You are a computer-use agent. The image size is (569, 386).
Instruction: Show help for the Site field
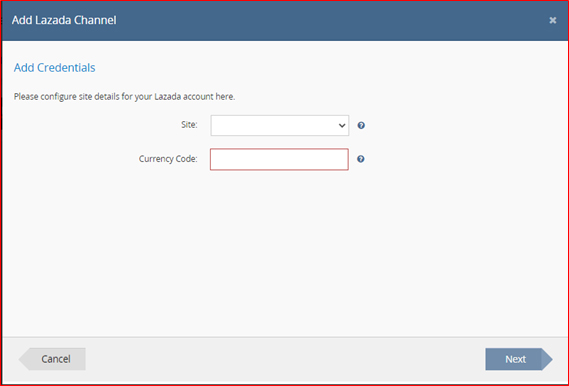click(361, 126)
